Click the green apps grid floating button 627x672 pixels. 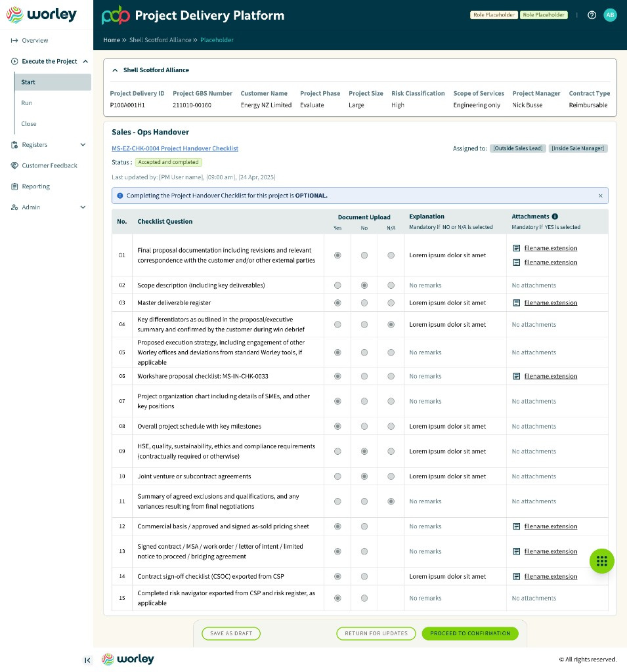(601, 561)
